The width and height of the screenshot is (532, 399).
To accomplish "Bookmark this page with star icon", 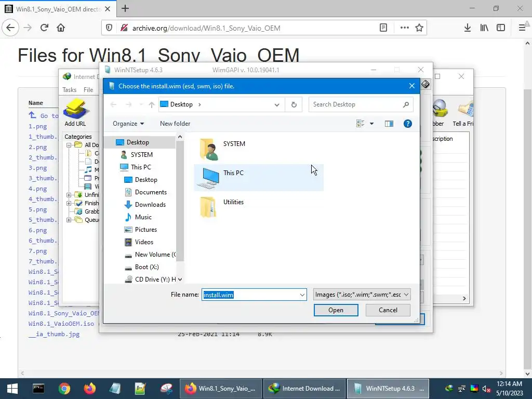I will 419,28.
